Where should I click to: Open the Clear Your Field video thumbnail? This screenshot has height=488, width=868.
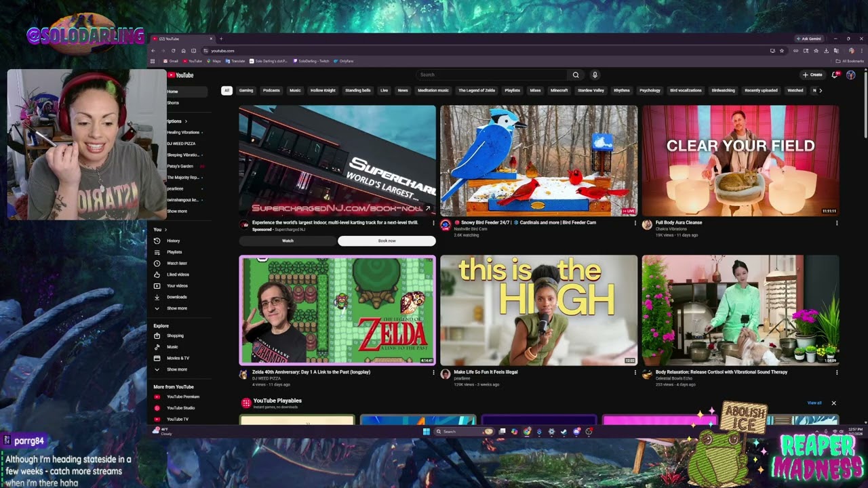click(x=741, y=161)
